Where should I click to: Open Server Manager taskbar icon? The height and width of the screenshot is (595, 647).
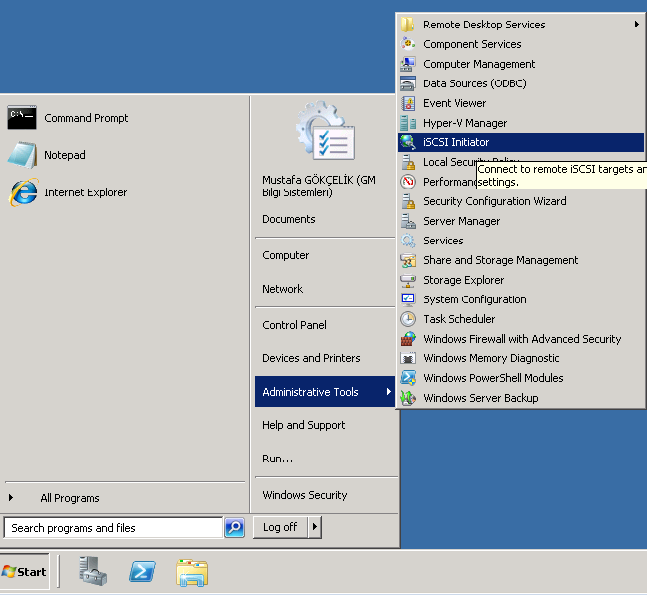point(94,572)
